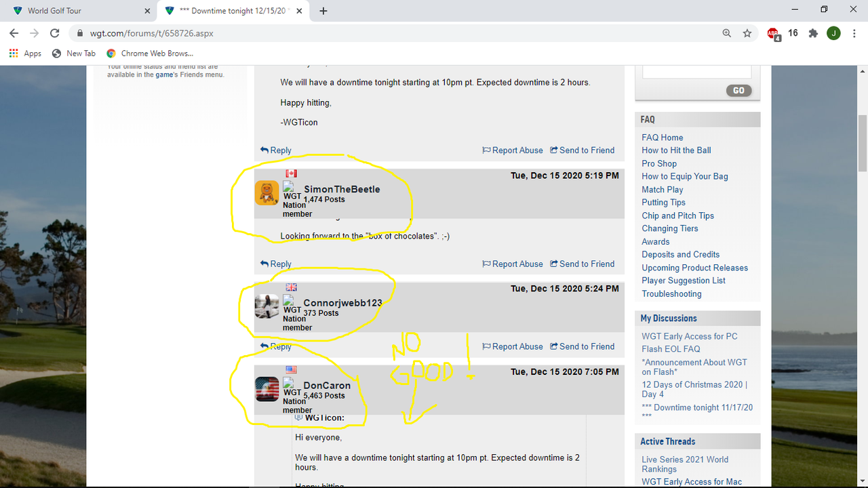The height and width of the screenshot is (488, 868).
Task: Open Upcoming Product Releases link
Action: click(695, 268)
